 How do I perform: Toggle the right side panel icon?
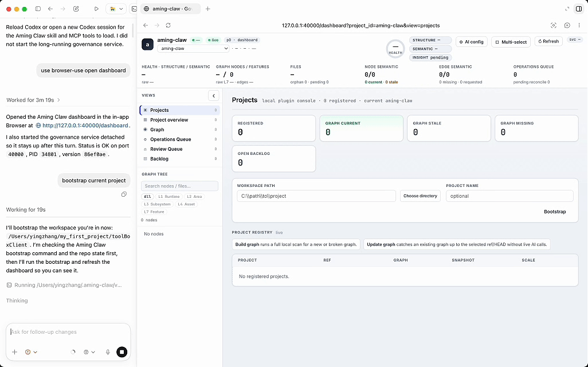pos(579,9)
